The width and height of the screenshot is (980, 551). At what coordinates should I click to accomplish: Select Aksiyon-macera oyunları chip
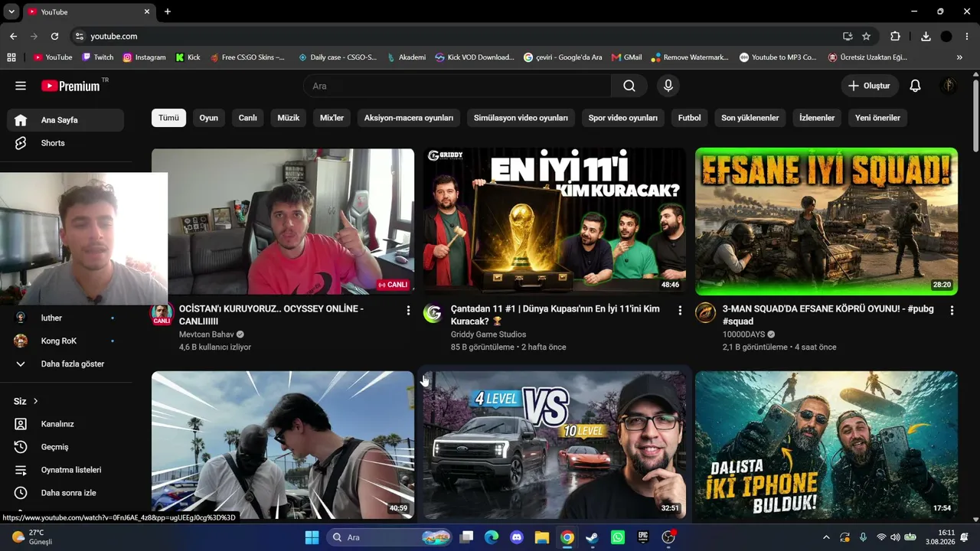click(409, 118)
